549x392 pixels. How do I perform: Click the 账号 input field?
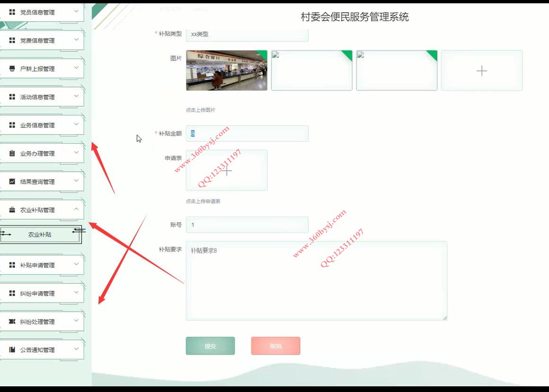[x=247, y=225]
